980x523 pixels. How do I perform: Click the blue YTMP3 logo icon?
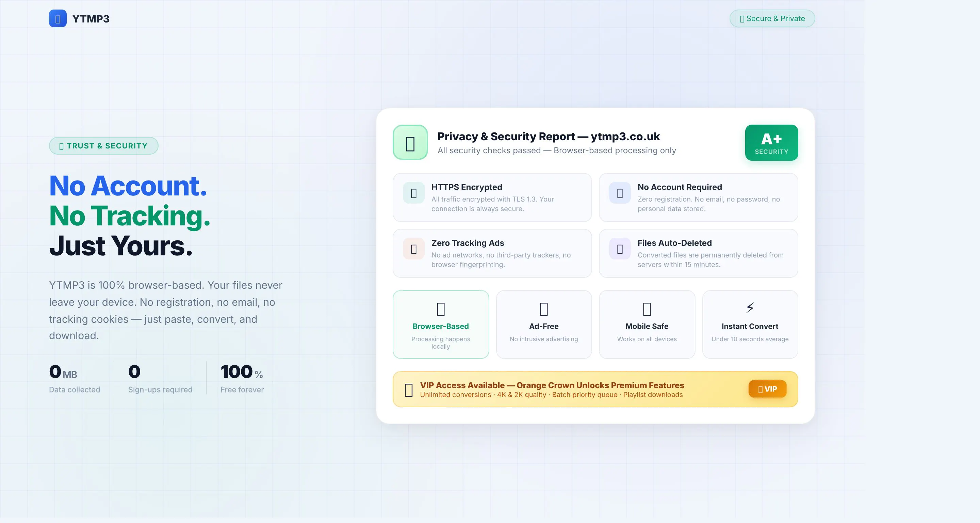tap(58, 19)
